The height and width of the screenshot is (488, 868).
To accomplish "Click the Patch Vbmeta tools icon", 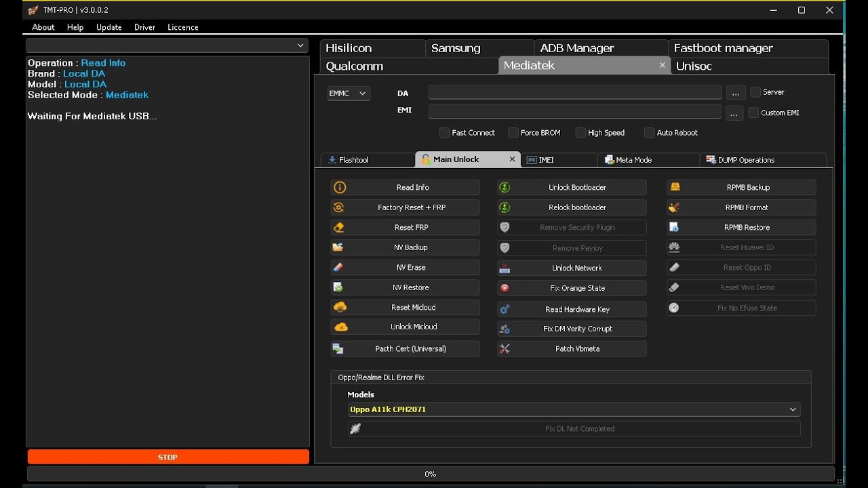I will (505, 349).
